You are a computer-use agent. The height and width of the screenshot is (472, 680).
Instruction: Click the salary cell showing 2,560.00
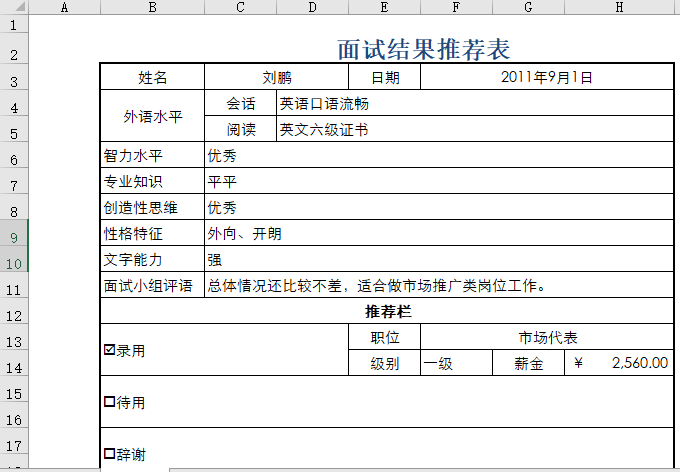tap(638, 364)
